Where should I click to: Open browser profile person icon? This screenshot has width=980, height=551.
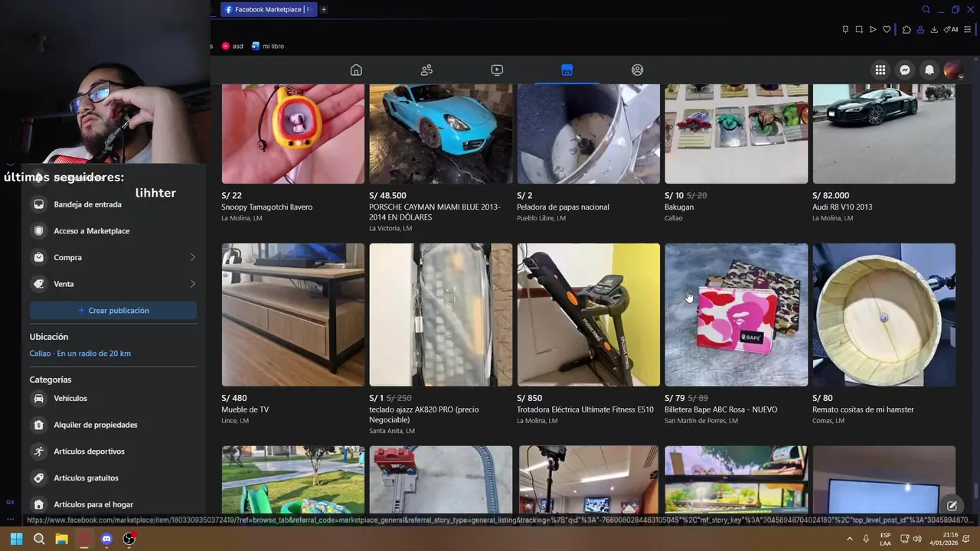click(920, 29)
